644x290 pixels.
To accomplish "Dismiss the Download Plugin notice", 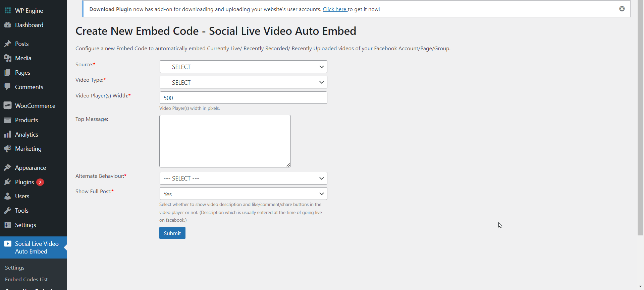I will pos(622,9).
